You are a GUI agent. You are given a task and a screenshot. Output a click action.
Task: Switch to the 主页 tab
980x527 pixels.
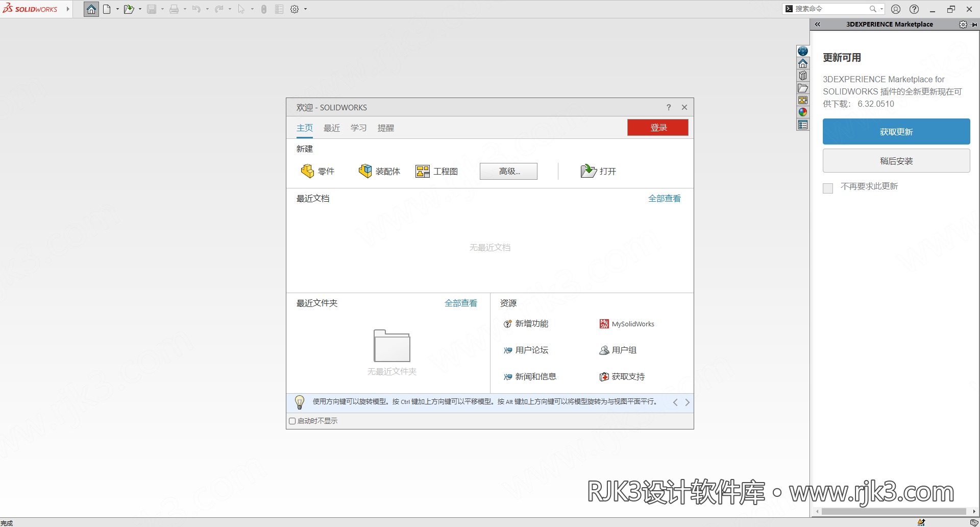305,128
